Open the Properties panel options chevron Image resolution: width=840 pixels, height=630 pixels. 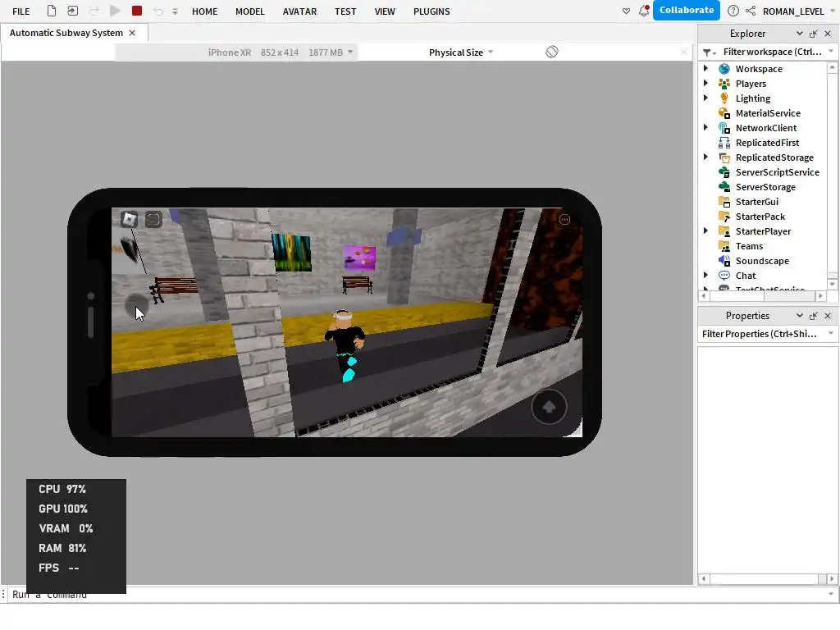tap(799, 316)
